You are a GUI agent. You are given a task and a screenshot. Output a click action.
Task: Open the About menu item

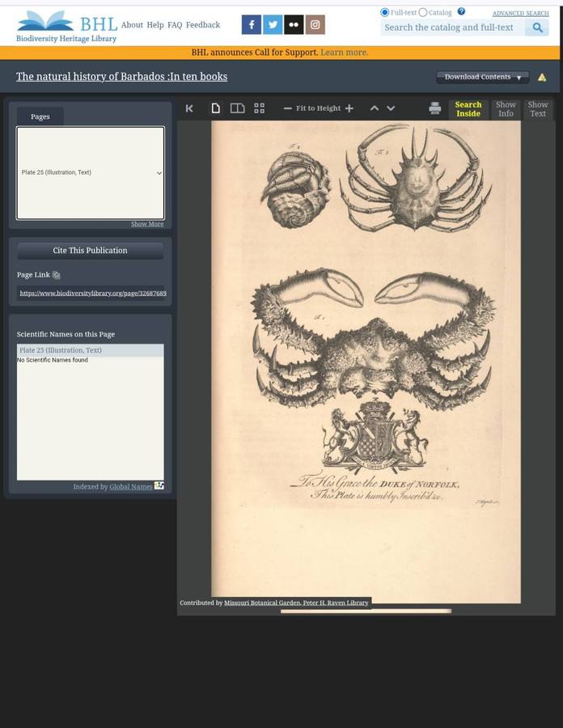[x=132, y=25]
